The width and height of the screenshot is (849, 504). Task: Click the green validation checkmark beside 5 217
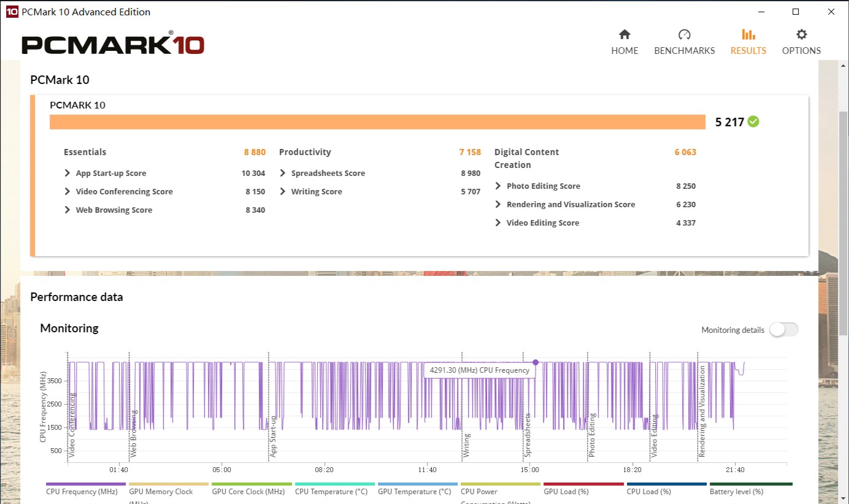pyautogui.click(x=753, y=121)
